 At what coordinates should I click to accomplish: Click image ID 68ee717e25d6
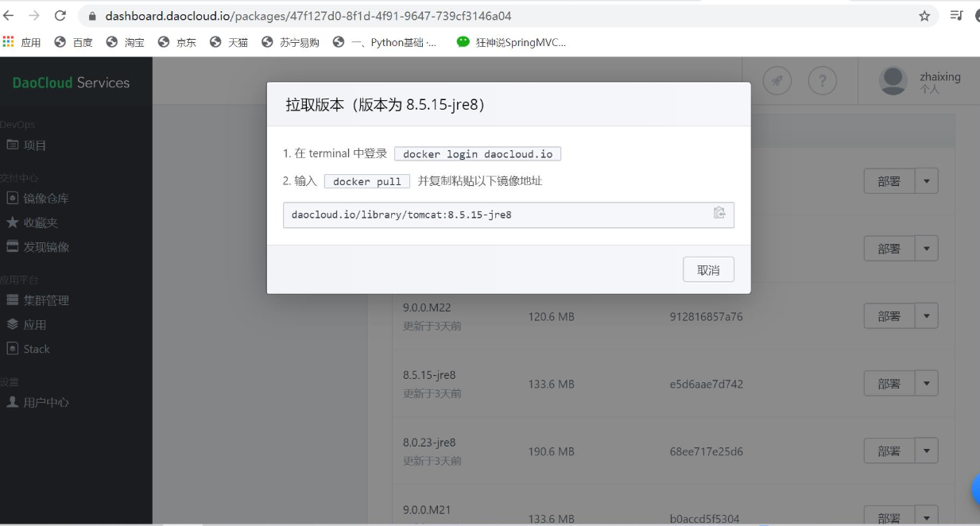click(x=707, y=451)
